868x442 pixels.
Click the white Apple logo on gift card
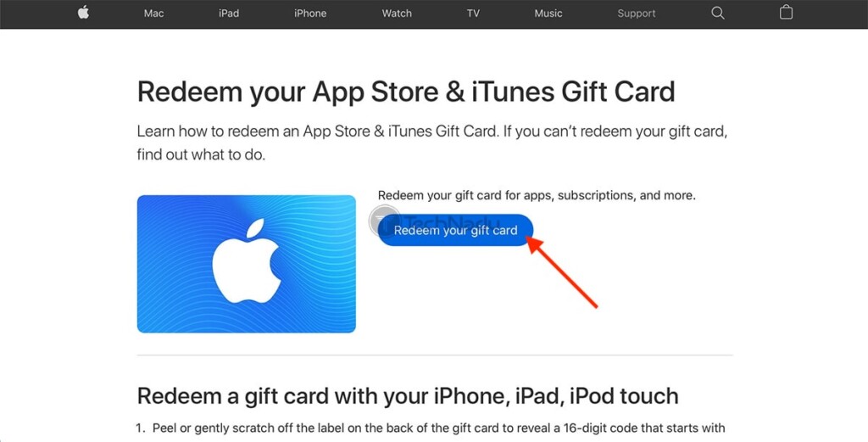click(247, 261)
